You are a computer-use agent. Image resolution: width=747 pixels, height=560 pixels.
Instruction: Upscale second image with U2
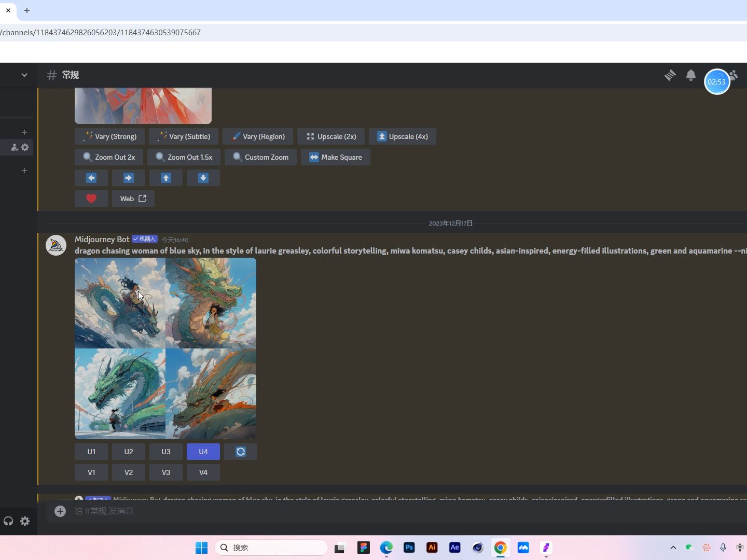[129, 452]
